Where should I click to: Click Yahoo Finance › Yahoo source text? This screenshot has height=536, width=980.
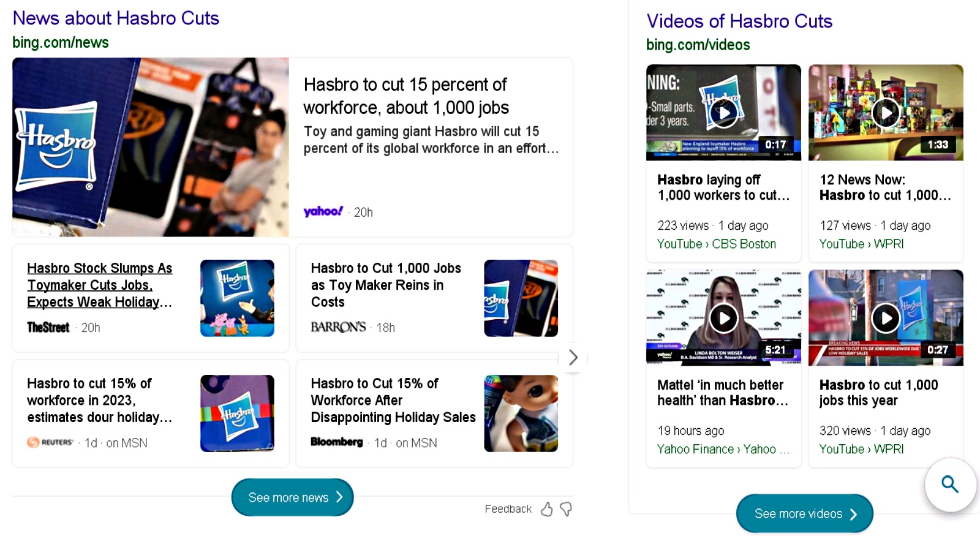point(723,449)
